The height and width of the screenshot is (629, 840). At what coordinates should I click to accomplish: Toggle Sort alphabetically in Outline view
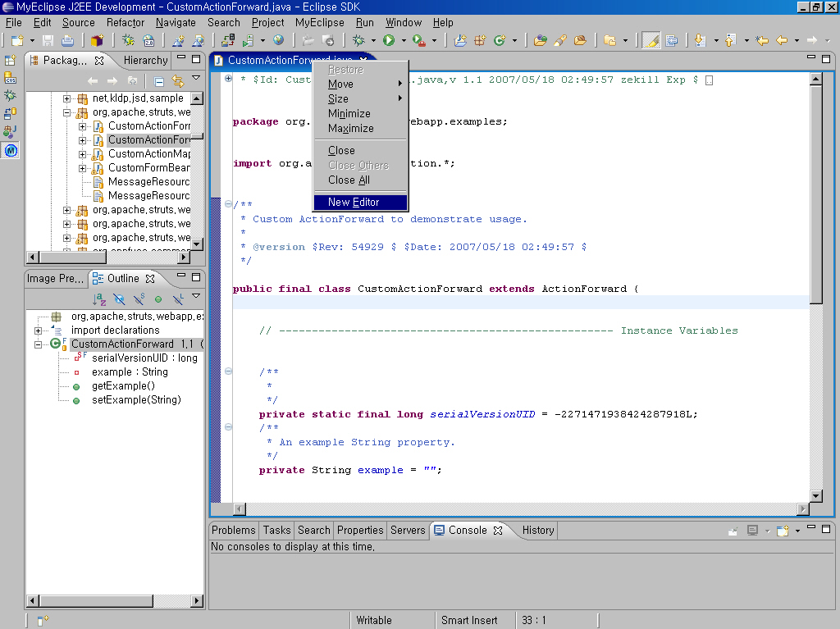tap(99, 299)
